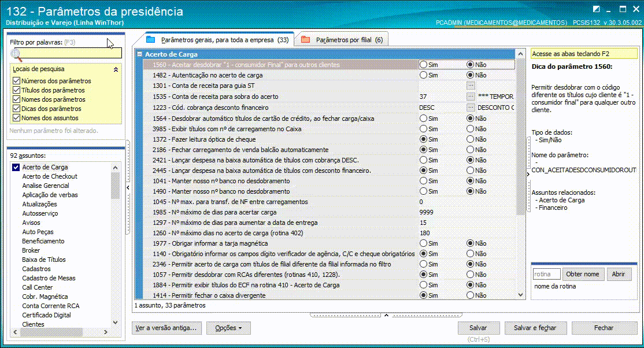Select parameter row 1884 títulos do ECF
The width and height of the screenshot is (644, 348).
280,285
